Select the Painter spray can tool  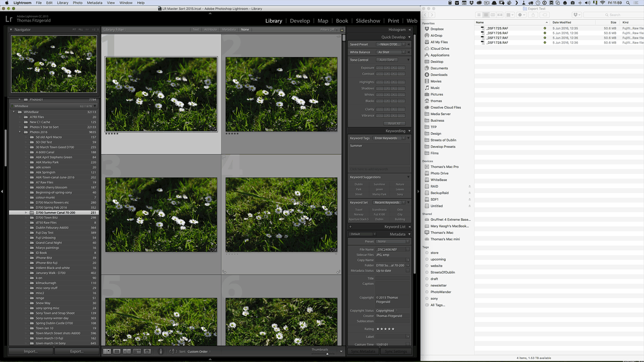tap(161, 351)
